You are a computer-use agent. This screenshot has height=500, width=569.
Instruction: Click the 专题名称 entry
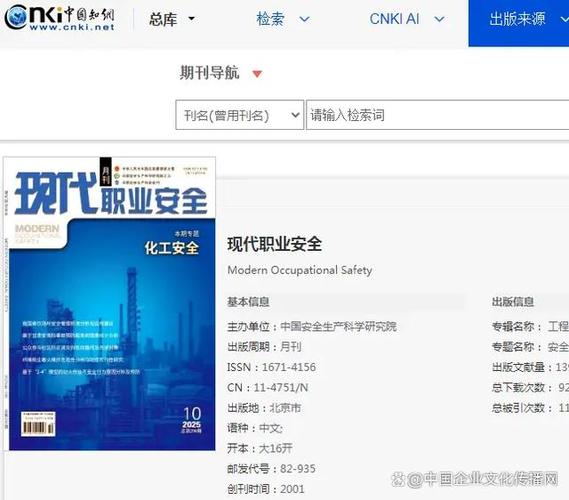pyautogui.click(x=530, y=347)
